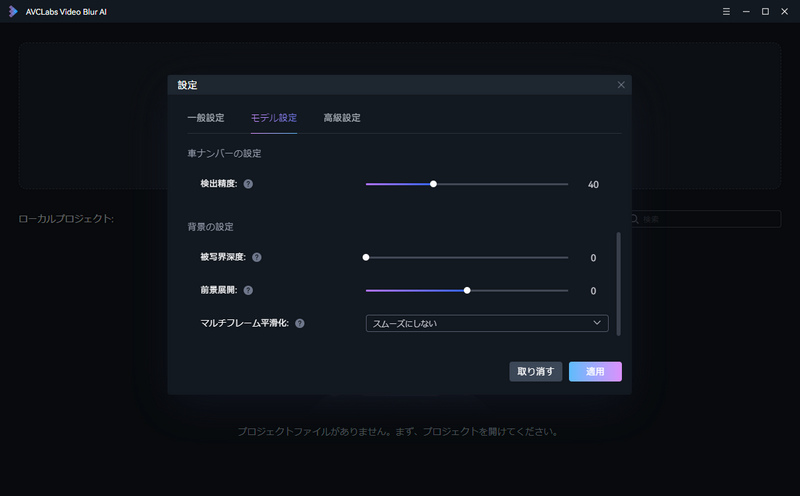800x496 pixels.
Task: Switch to the 一般設定 tab
Action: tap(206, 118)
